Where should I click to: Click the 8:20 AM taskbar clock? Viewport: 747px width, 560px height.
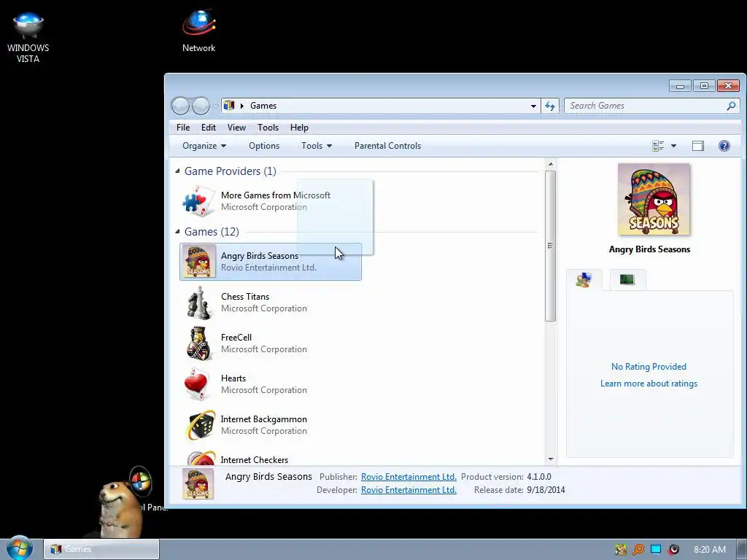pos(710,550)
